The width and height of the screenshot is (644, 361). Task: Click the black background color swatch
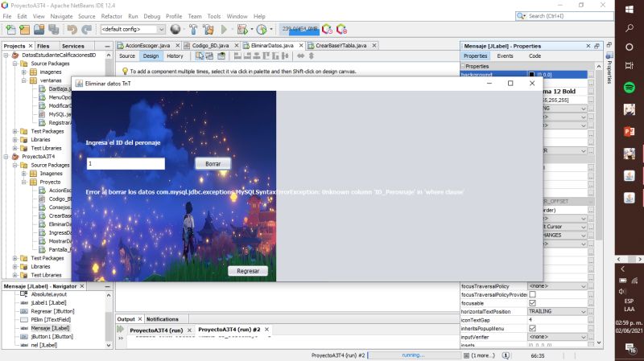(531, 75)
